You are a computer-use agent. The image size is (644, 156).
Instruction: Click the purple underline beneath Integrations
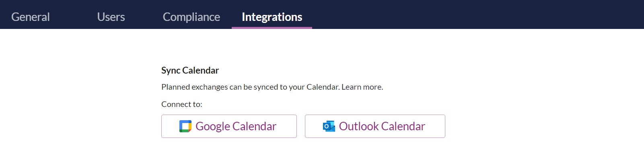tap(272, 28)
